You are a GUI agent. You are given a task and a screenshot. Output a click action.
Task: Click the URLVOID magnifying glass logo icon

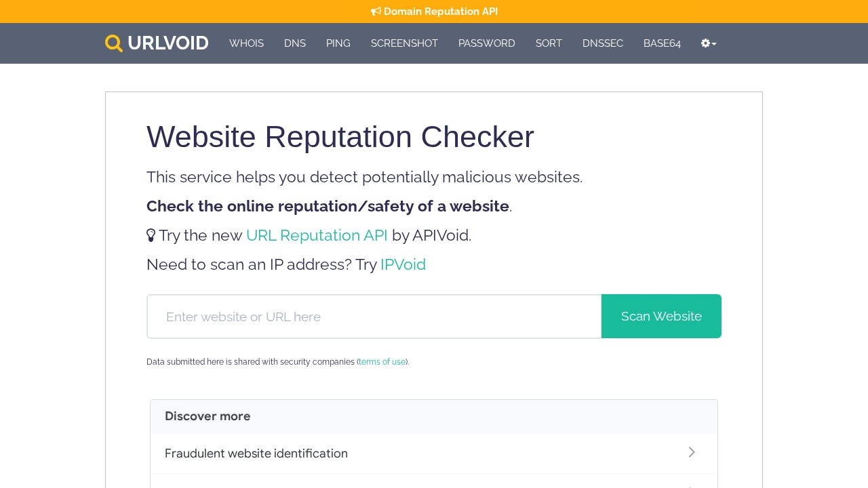pyautogui.click(x=114, y=43)
